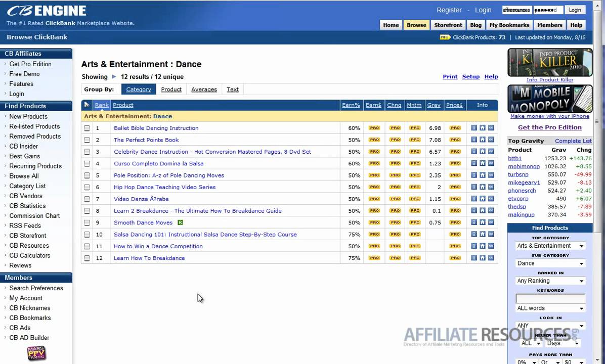
Task: Click chain link icon for Celebrity Dance Instruction
Action: coord(491,152)
